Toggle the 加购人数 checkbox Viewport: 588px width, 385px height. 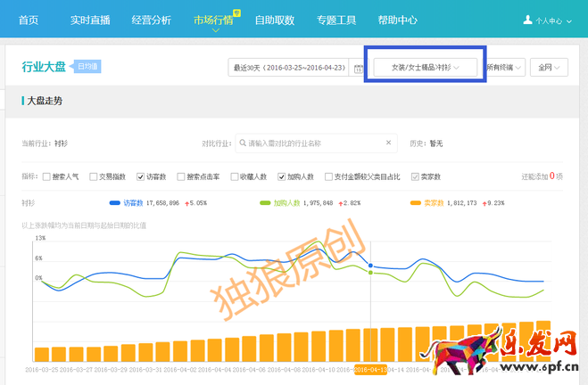[281, 176]
